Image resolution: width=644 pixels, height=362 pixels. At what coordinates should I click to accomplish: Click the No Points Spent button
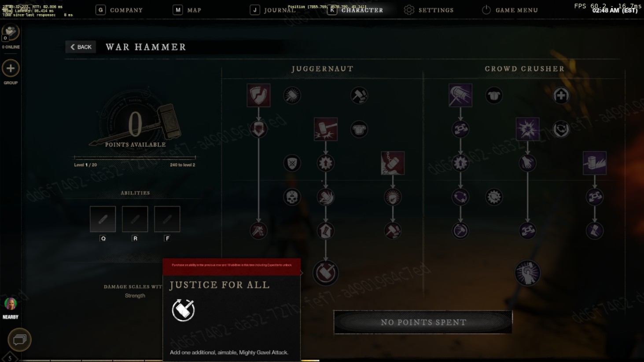(423, 322)
